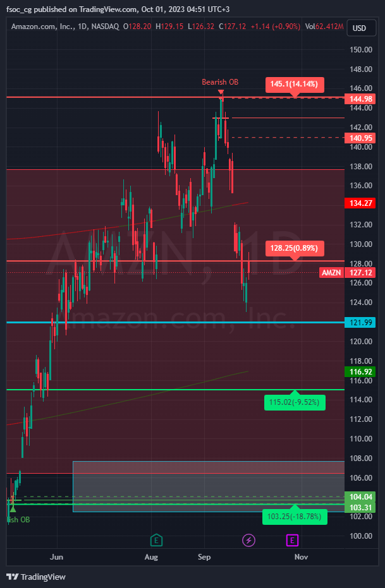Click the purple lightning bolt event icon
The width and height of the screenshot is (385, 588).
pos(248,541)
